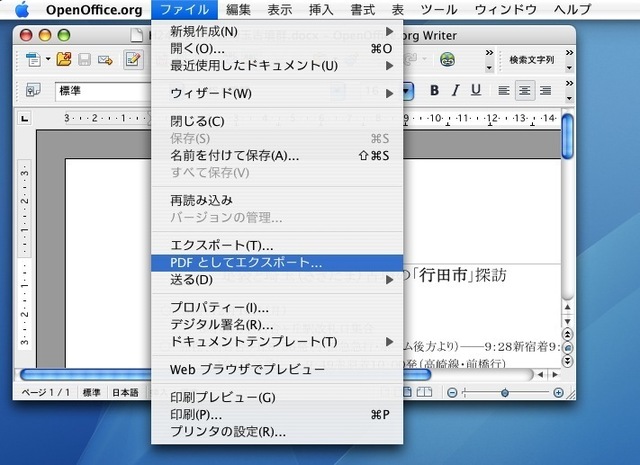Choose デジタル署名(R)...
The height and width of the screenshot is (465, 640).
coord(277,325)
